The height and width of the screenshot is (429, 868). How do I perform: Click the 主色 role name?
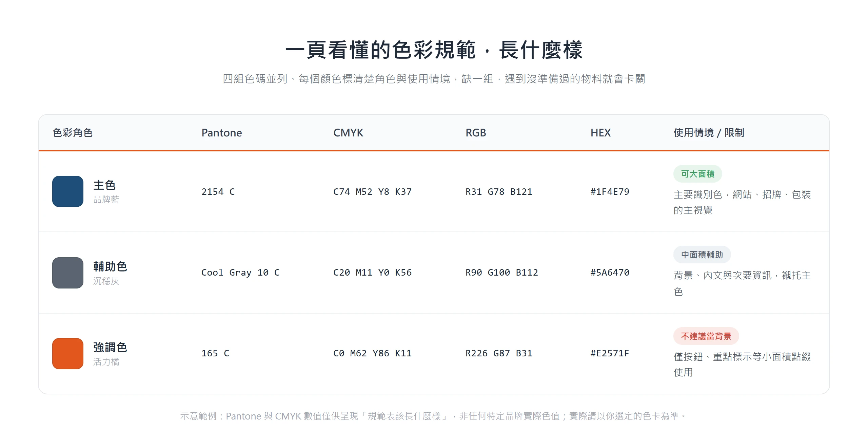click(104, 185)
